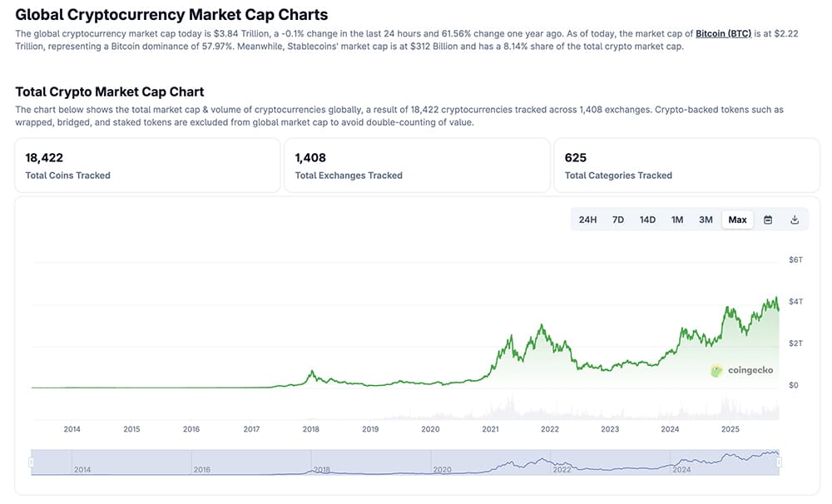Click the 2021 label on the x-axis
Image resolution: width=832 pixels, height=504 pixels.
pyautogui.click(x=490, y=429)
